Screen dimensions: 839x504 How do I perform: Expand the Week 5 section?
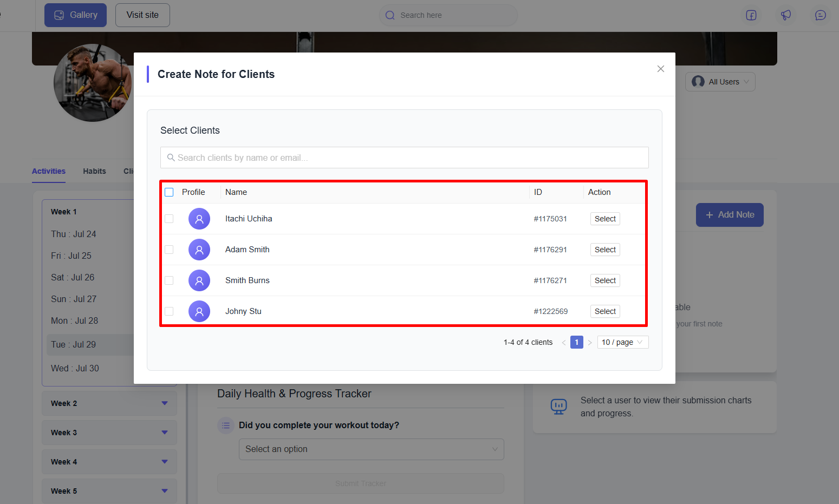point(109,491)
